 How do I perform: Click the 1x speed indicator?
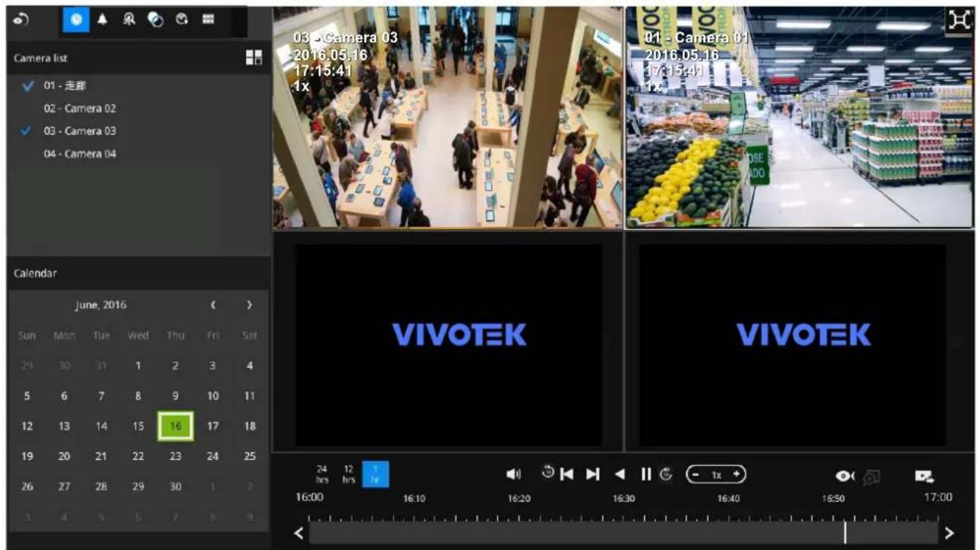coord(716,474)
